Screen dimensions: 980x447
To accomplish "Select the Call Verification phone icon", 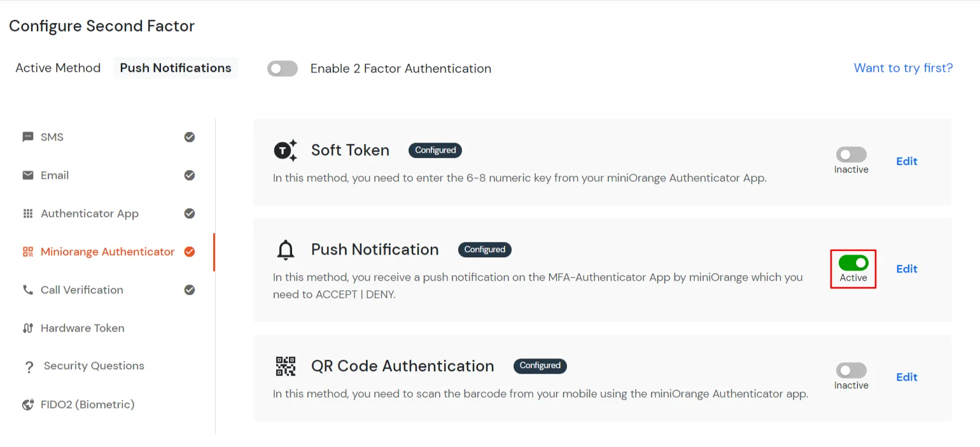I will [x=27, y=290].
